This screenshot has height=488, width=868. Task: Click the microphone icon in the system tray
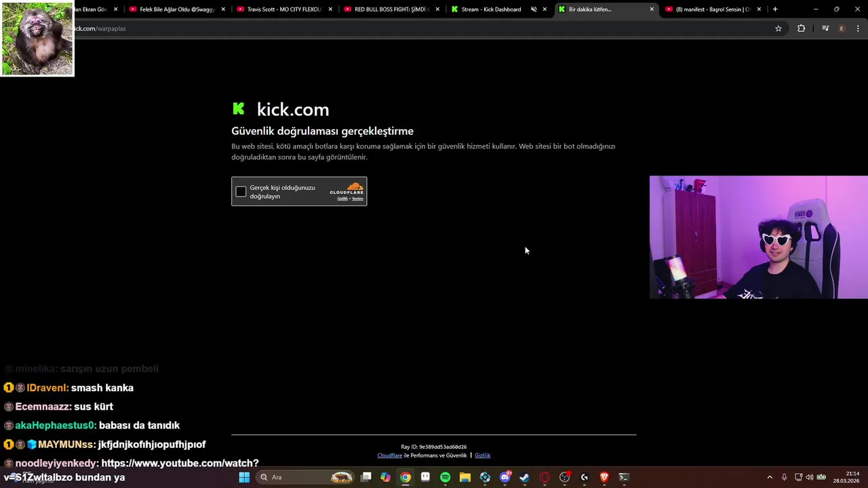click(784, 477)
